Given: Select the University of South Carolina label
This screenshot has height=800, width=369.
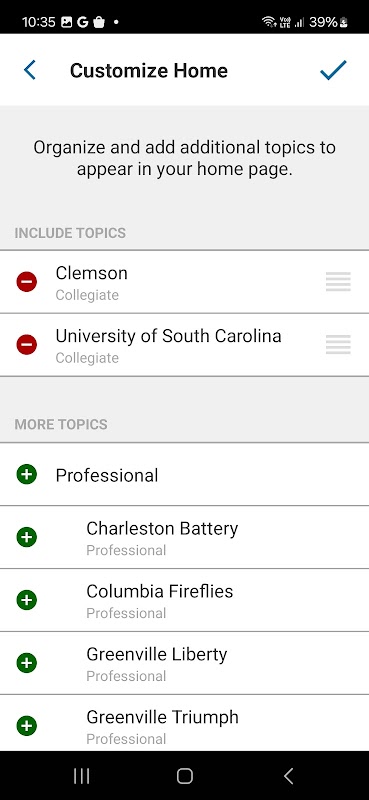Looking at the screenshot, I should coord(168,336).
